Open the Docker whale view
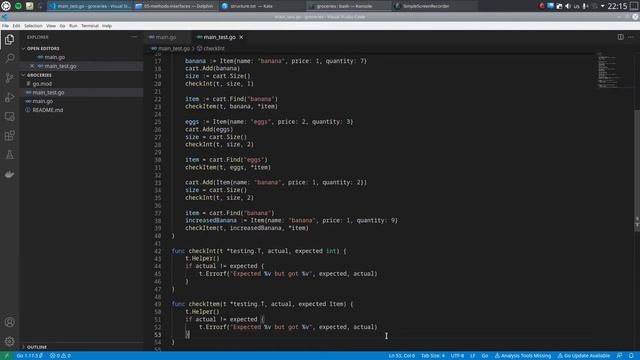 (9, 174)
